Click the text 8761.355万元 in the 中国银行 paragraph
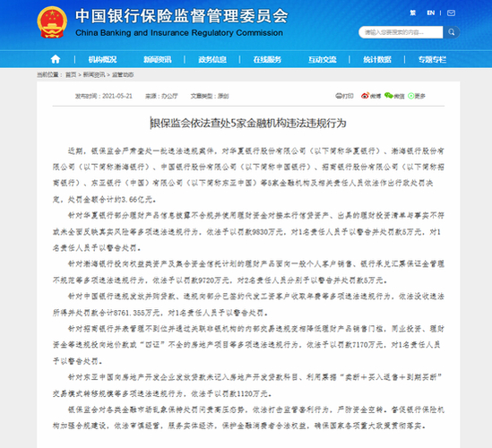The width and height of the screenshot is (492, 448). coord(137,313)
